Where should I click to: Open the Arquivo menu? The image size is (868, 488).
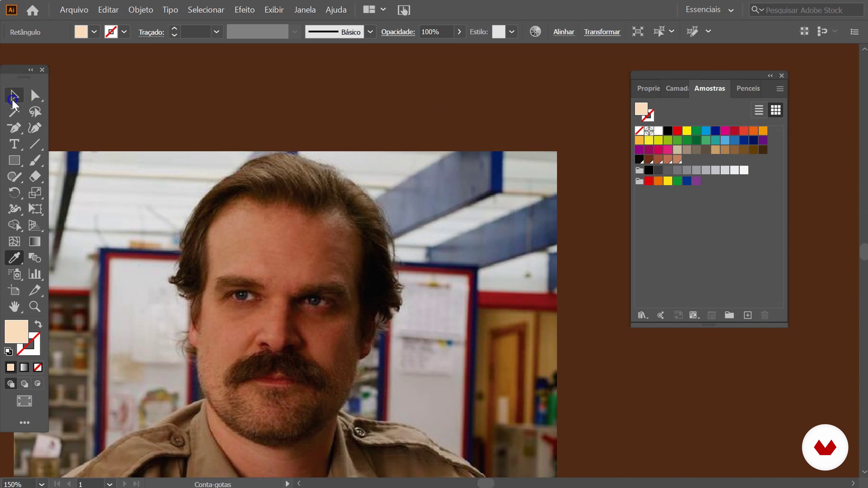(74, 10)
